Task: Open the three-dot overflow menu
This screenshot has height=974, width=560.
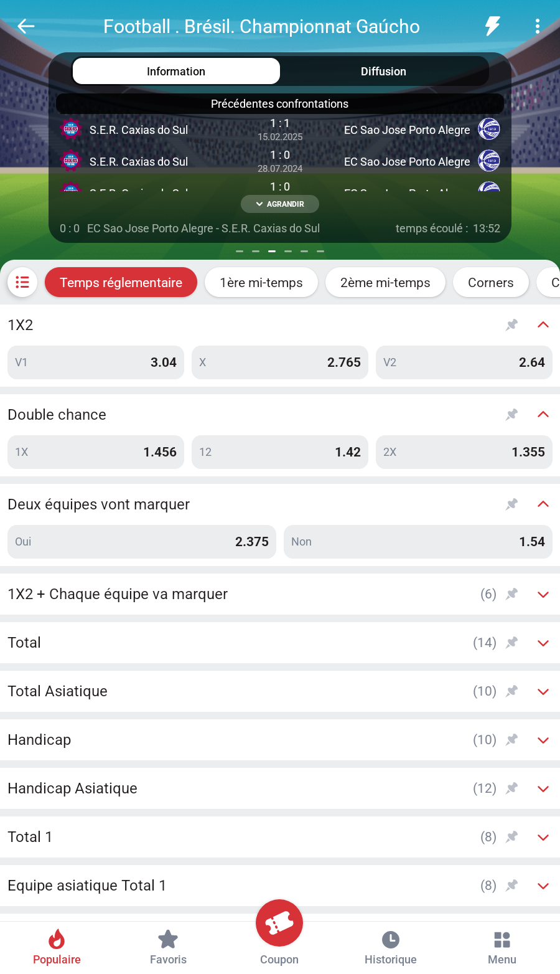Action: coord(537,26)
